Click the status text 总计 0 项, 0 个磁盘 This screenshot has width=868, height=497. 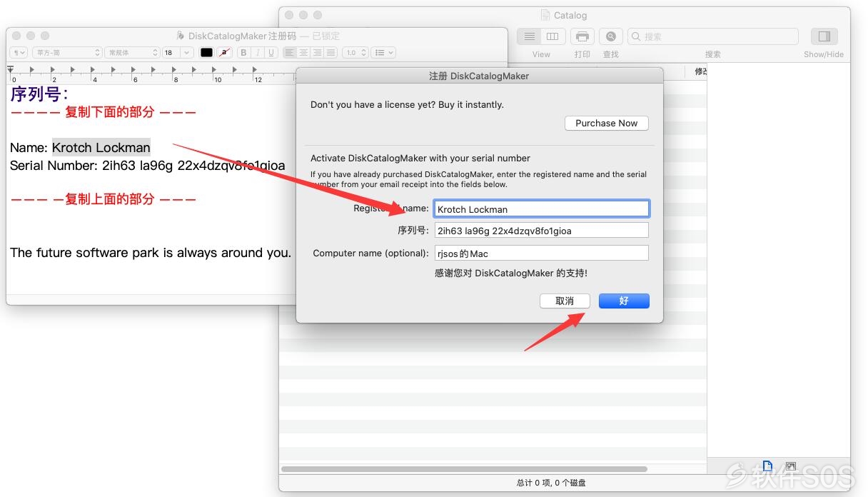551,483
